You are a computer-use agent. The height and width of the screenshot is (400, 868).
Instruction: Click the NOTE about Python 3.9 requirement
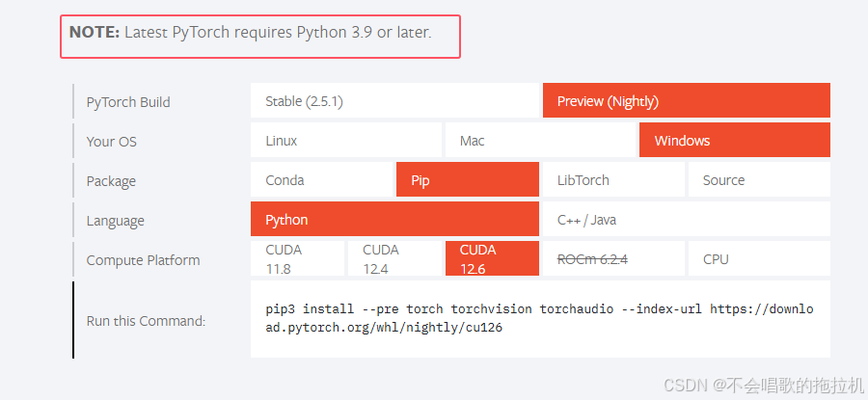250,33
